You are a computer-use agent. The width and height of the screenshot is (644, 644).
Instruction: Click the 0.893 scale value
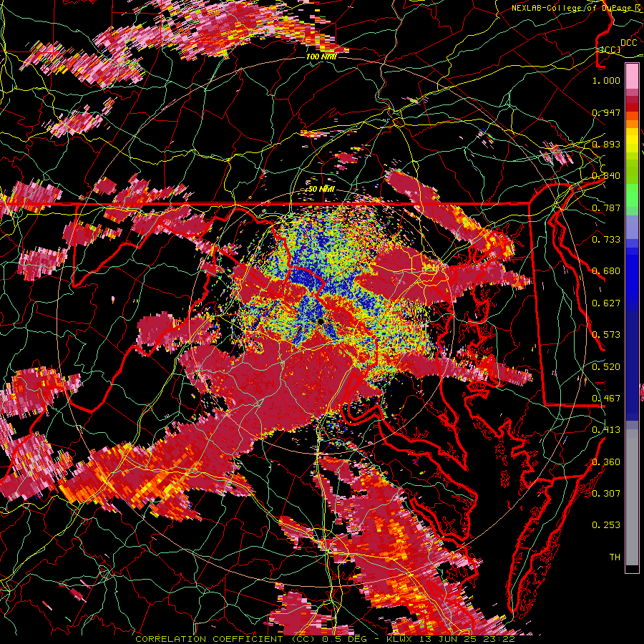[x=606, y=144]
